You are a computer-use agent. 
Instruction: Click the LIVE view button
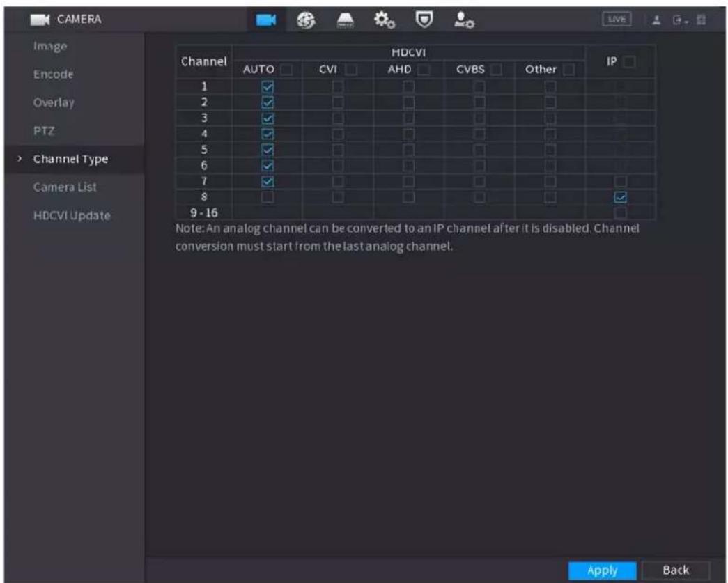click(617, 19)
